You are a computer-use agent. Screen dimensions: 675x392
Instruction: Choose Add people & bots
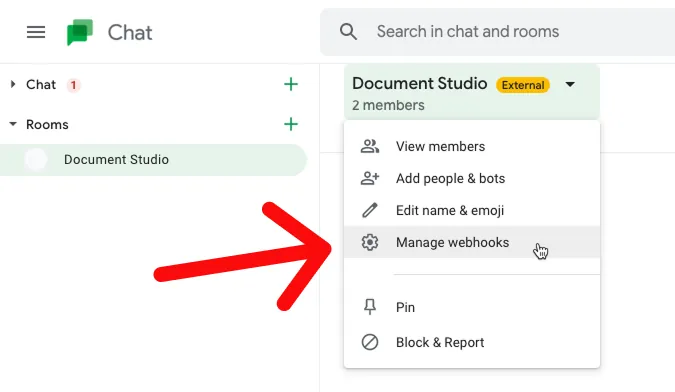(472, 179)
